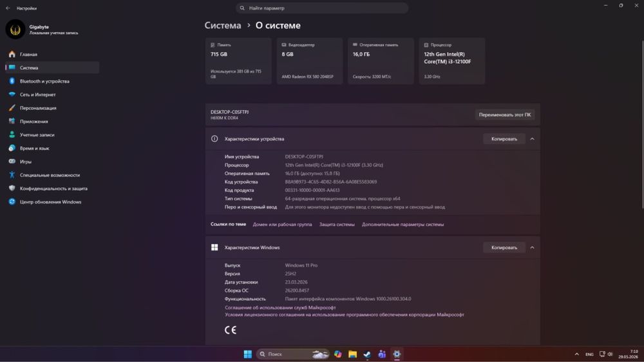Open the Видеоадаптер 8 GB card

point(310,61)
